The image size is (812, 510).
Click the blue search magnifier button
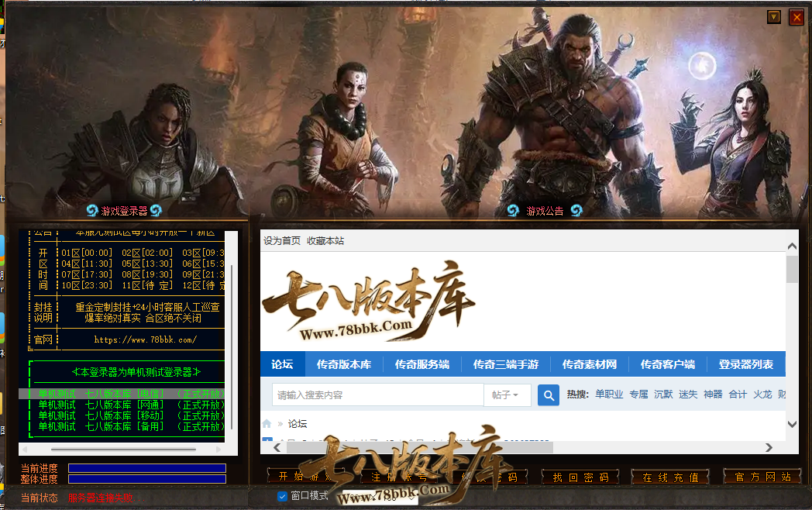pyautogui.click(x=549, y=395)
